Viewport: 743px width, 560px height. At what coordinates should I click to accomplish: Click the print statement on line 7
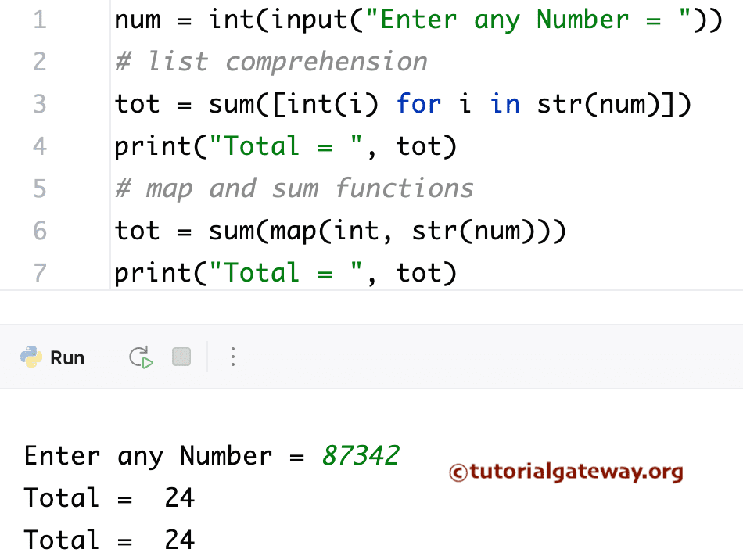pos(285,274)
